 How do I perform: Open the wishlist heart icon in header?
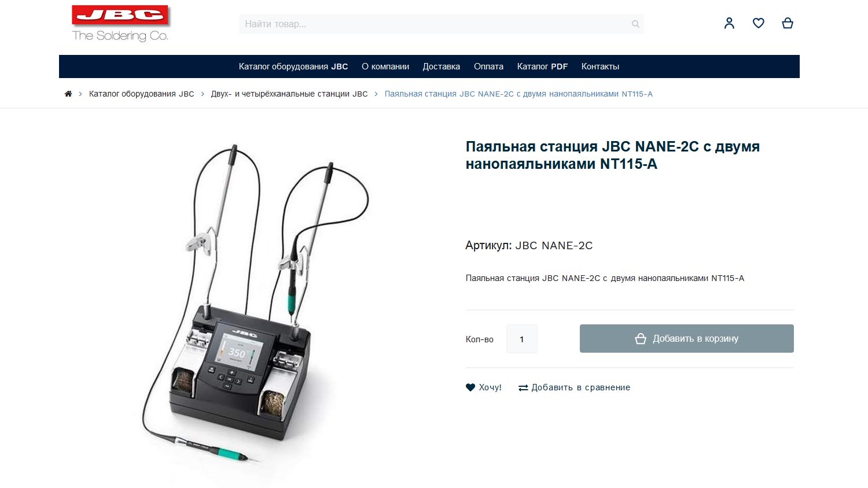click(759, 23)
